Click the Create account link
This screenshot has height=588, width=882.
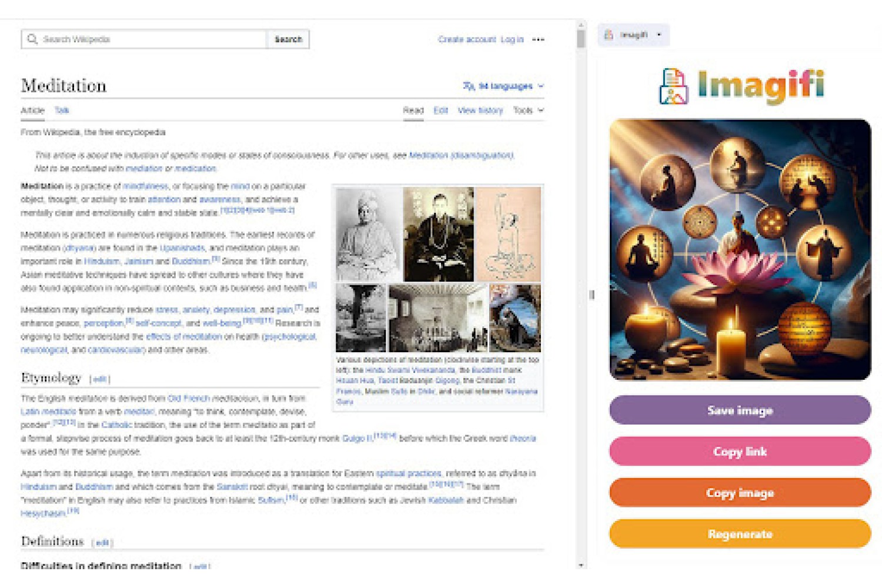pyautogui.click(x=467, y=39)
